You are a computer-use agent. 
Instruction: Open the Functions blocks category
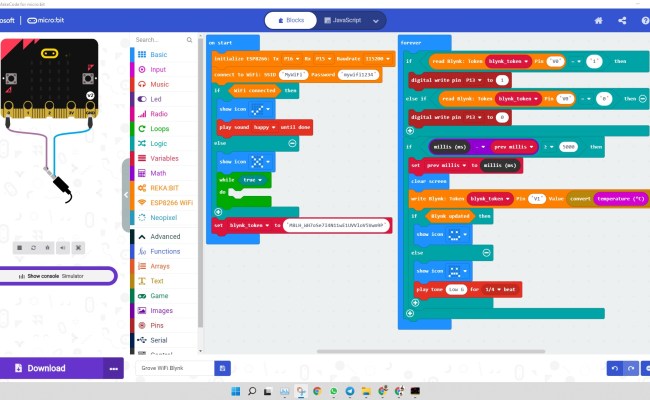[163, 251]
